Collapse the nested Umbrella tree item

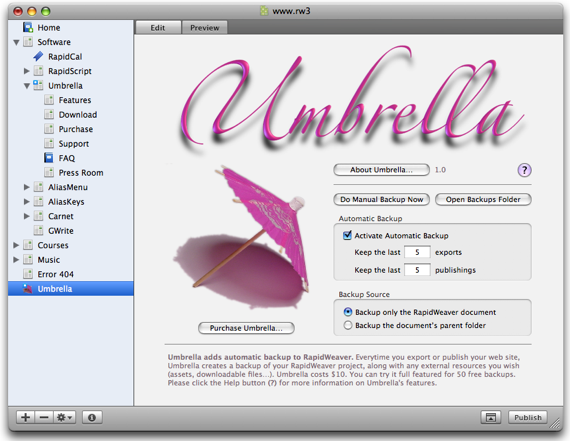coord(27,86)
